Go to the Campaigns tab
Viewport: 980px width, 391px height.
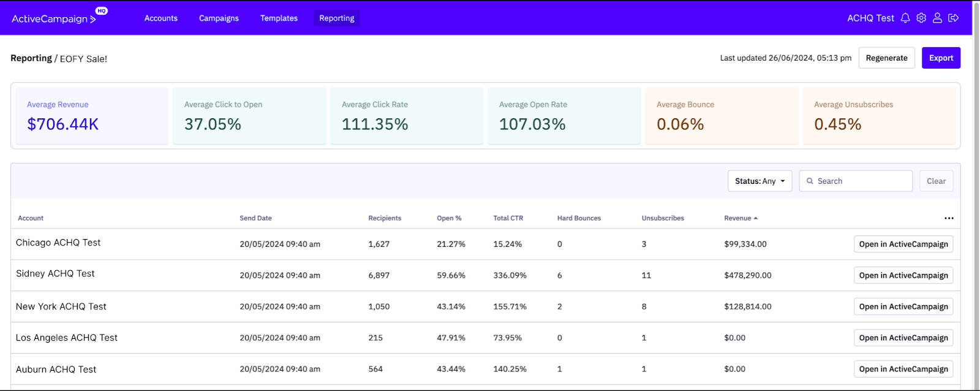click(x=219, y=18)
